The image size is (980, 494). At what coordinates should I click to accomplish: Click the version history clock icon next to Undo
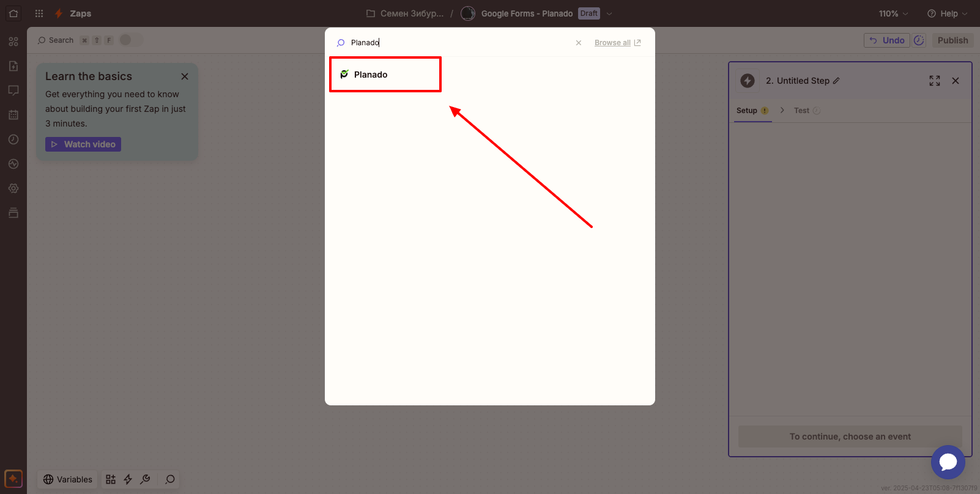tap(919, 40)
